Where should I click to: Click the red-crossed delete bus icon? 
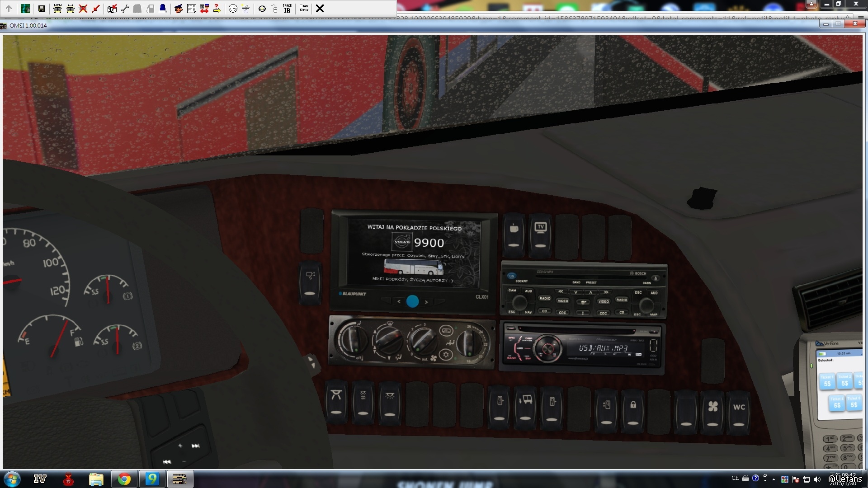83,9
